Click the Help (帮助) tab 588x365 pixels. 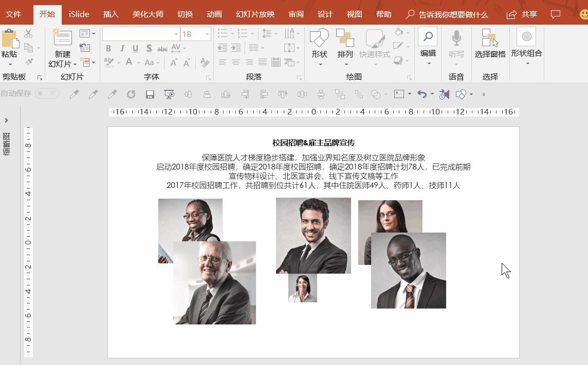(x=383, y=14)
